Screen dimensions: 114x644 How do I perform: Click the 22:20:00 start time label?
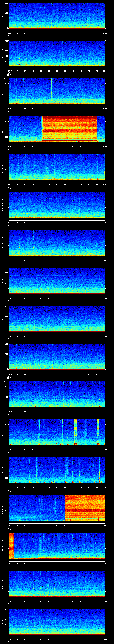coord(9,260)
